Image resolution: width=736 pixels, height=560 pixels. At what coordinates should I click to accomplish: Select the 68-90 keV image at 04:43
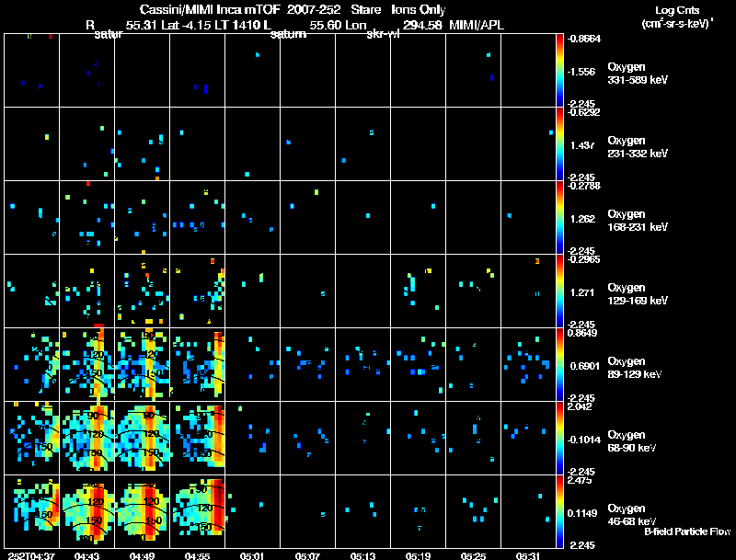click(86, 439)
